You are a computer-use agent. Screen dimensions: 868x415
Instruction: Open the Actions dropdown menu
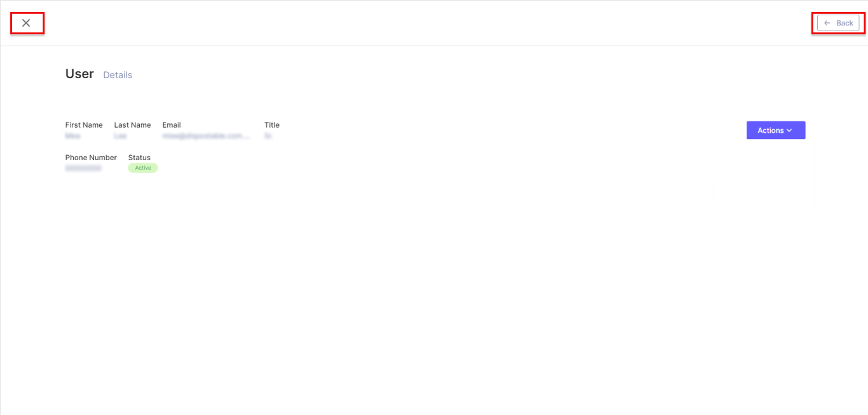(776, 130)
